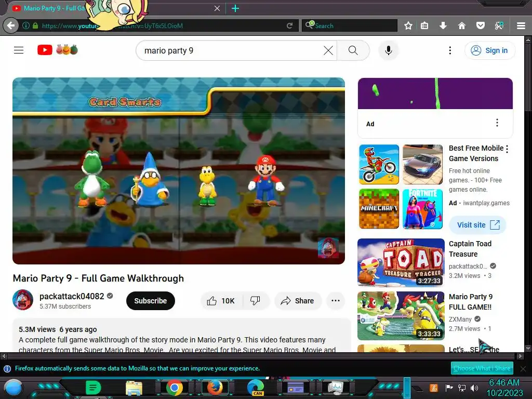
Task: Open the Firefox hamburger menu
Action: click(521, 26)
